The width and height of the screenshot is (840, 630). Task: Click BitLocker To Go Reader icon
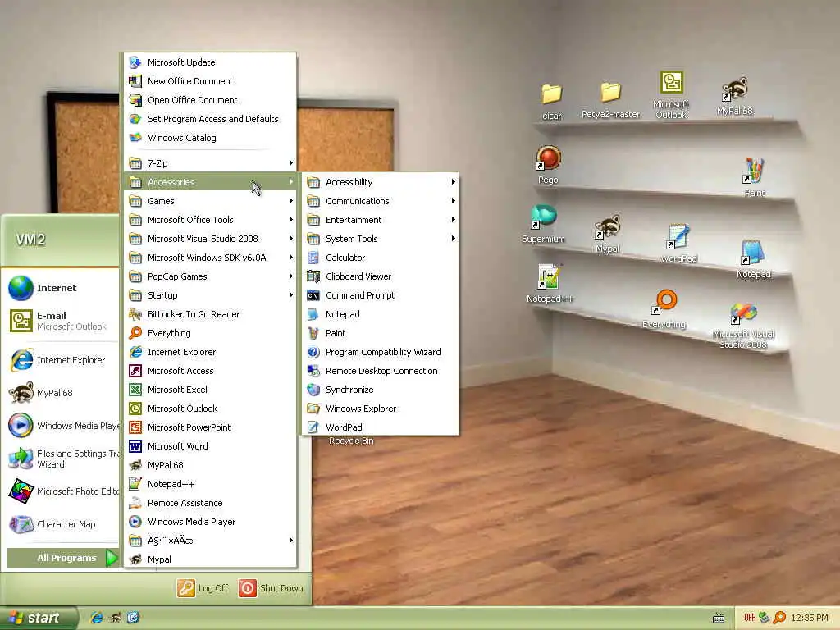(x=135, y=314)
